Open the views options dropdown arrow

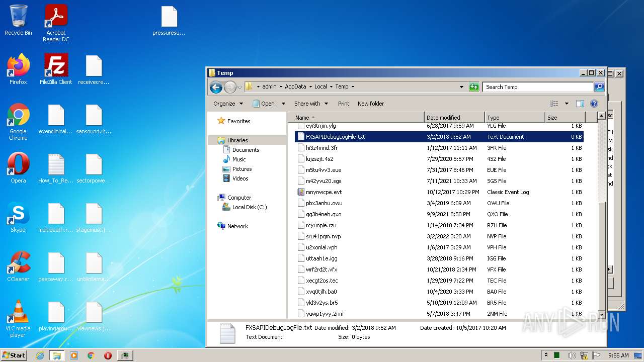(x=567, y=104)
